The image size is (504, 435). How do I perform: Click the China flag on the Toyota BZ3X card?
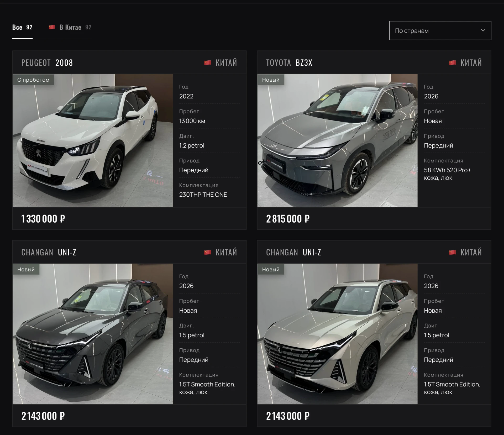(452, 63)
